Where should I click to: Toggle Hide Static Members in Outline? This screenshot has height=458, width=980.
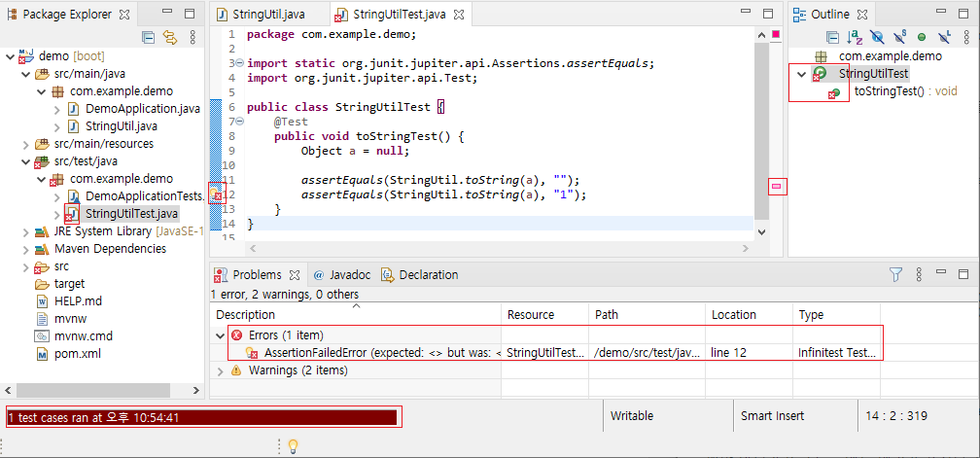pyautogui.click(x=899, y=38)
